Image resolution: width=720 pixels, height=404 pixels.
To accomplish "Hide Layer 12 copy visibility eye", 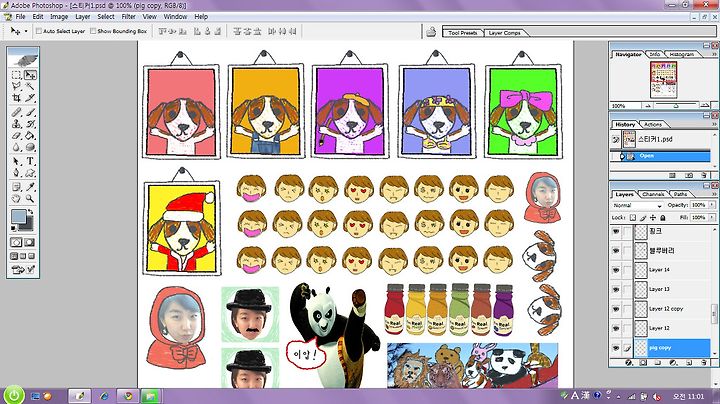I will point(616,309).
